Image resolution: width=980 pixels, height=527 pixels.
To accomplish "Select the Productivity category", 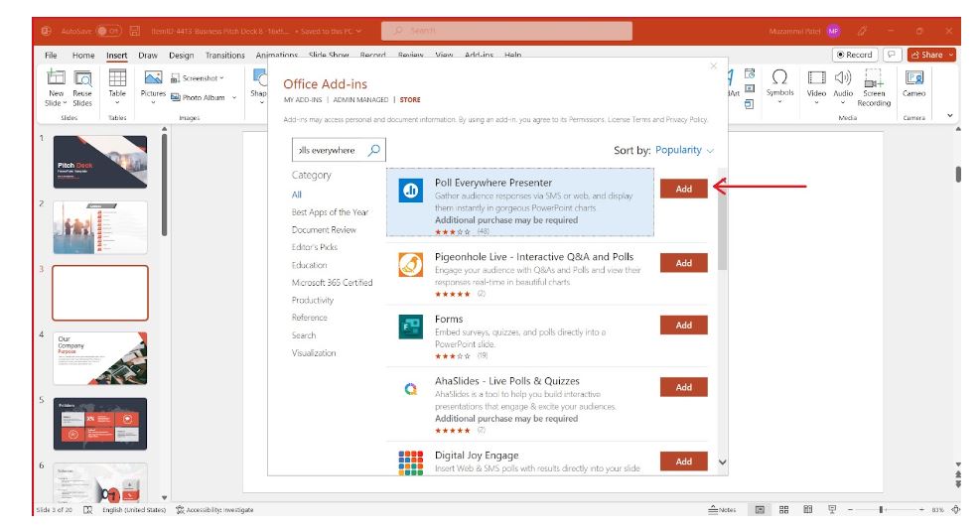I will [x=313, y=300].
